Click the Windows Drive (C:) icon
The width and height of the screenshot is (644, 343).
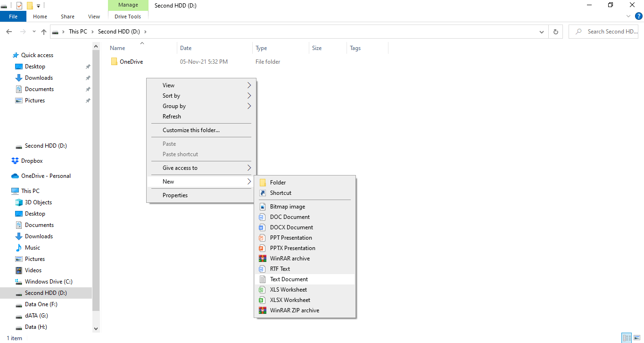pos(19,282)
